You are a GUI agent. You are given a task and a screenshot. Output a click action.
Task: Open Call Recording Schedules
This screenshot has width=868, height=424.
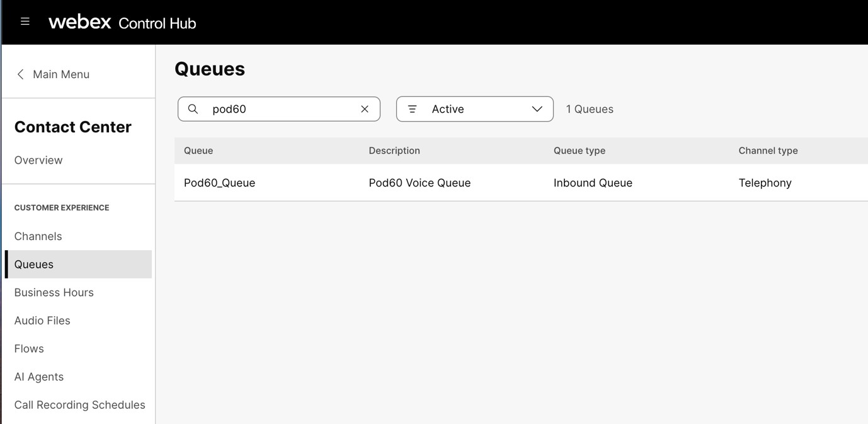click(80, 404)
